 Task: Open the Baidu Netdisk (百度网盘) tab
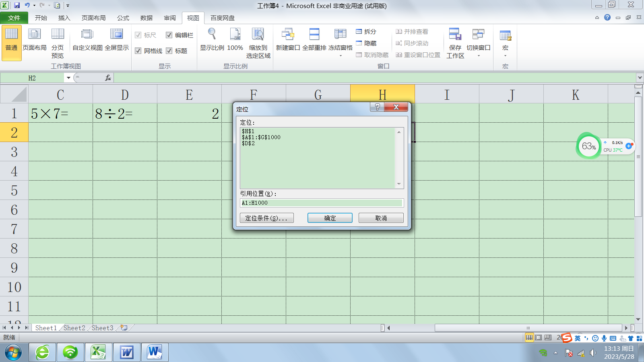click(x=222, y=18)
